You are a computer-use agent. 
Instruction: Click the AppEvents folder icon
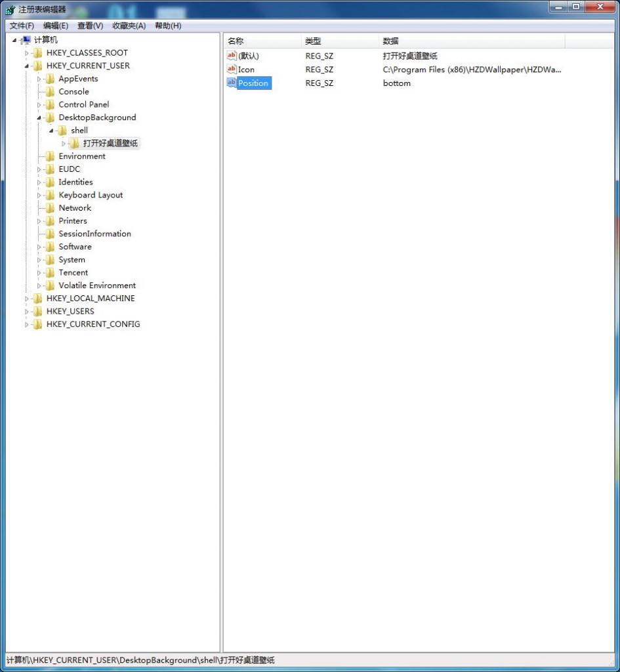click(50, 79)
